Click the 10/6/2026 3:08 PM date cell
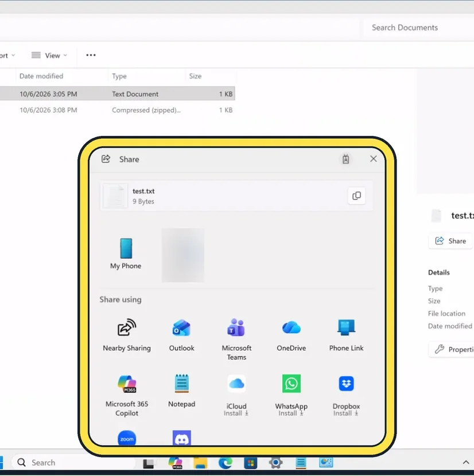The height and width of the screenshot is (476, 474). [48, 110]
